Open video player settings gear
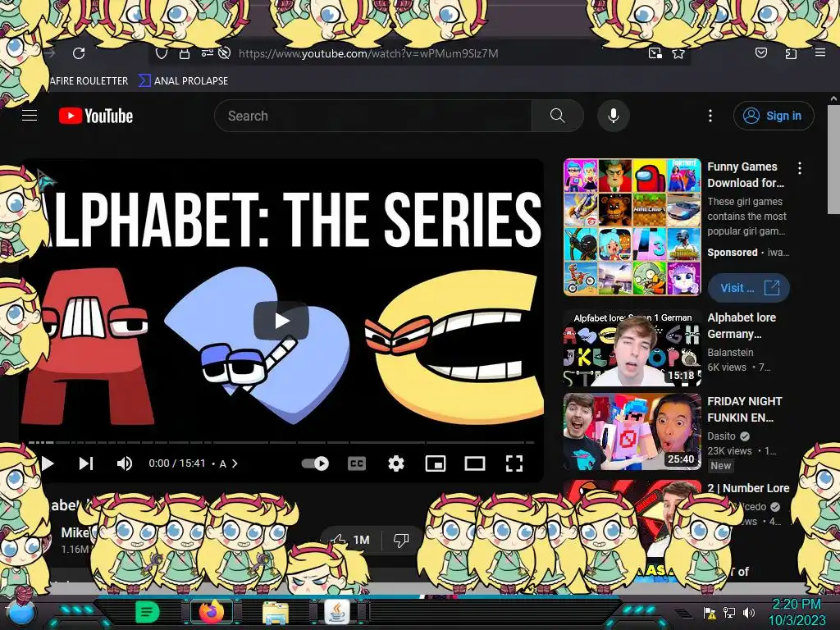 point(396,463)
